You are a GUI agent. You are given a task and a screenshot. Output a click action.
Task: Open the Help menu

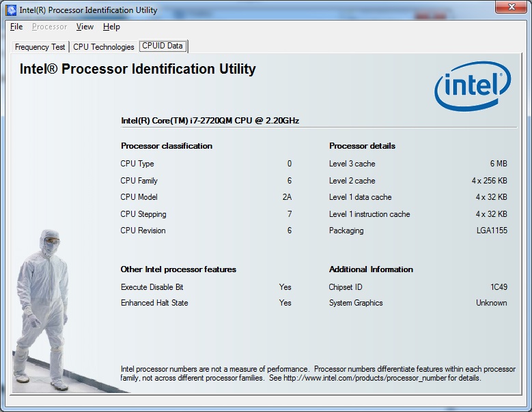[111, 27]
